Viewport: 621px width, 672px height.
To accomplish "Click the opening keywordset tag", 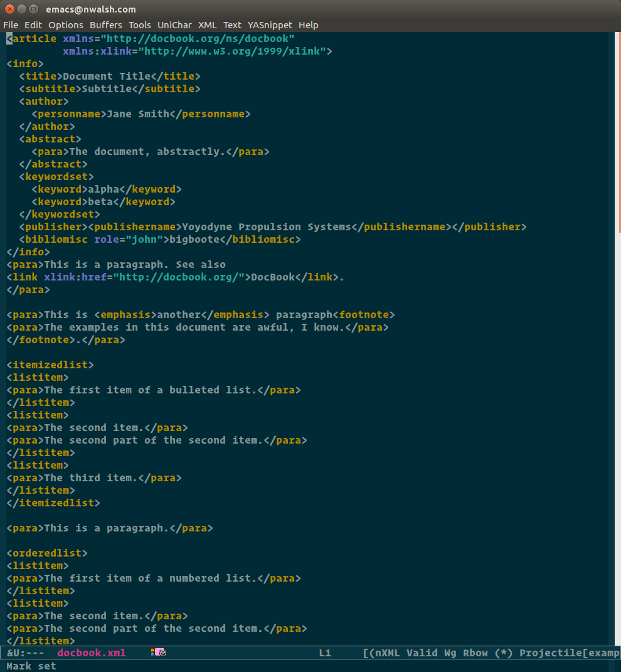I will [56, 176].
